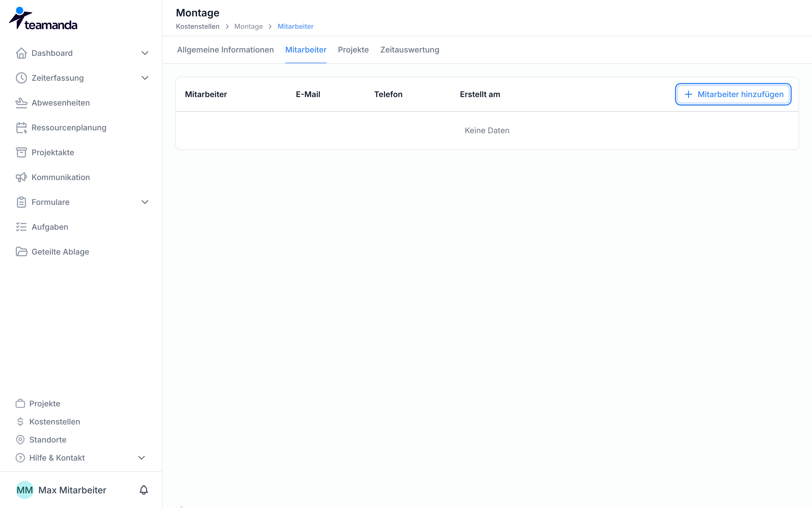Open Standorte in sidebar

click(x=48, y=440)
